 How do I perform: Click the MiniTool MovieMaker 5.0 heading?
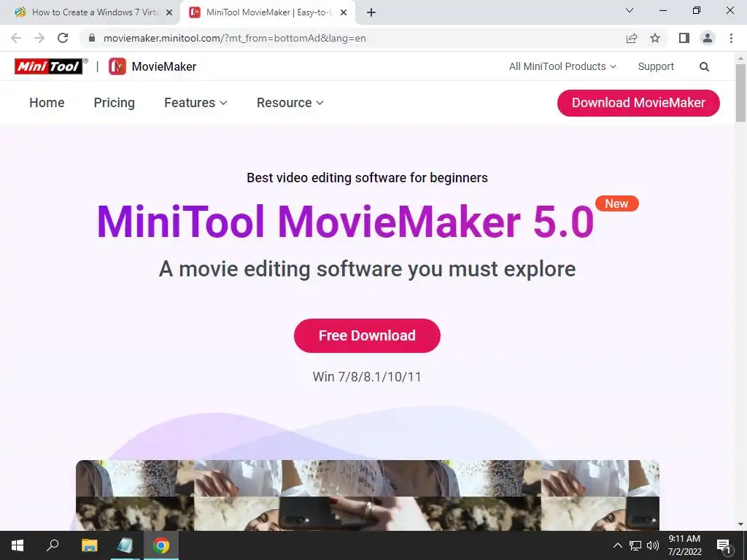click(x=345, y=222)
